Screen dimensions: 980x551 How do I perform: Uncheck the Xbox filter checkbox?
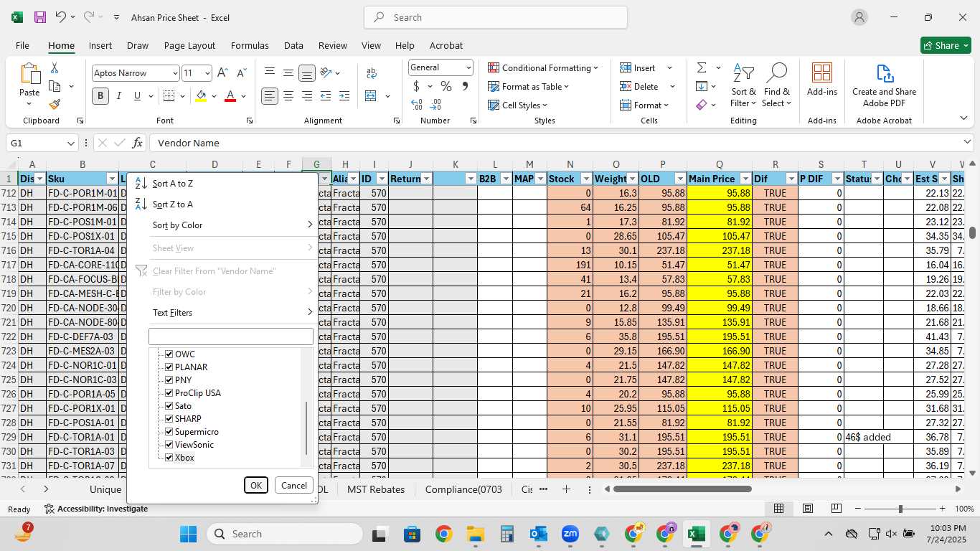169,458
